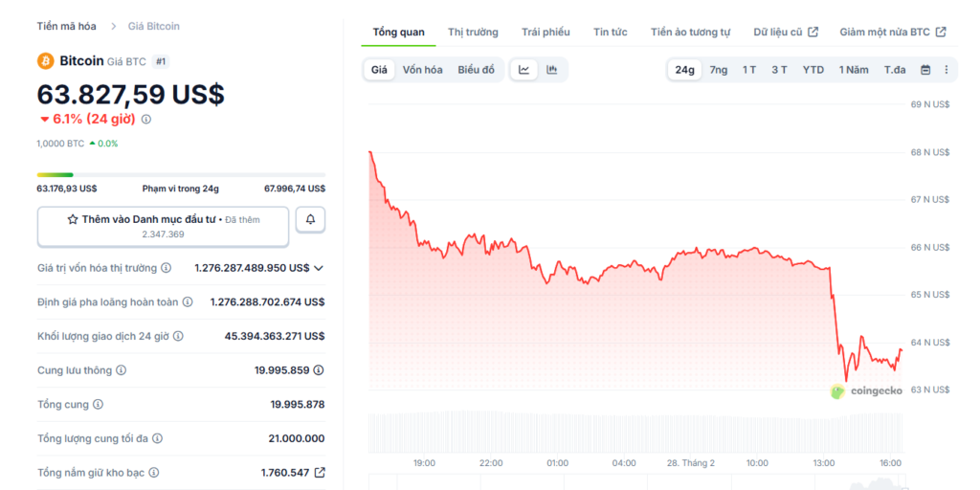Switch chart mode to Biểu đồ
This screenshot has height=490, width=980.
(x=476, y=70)
